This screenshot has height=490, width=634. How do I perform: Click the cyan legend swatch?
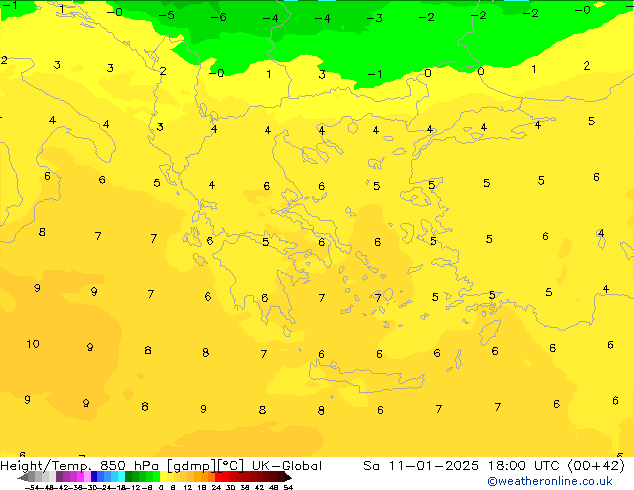(122, 477)
